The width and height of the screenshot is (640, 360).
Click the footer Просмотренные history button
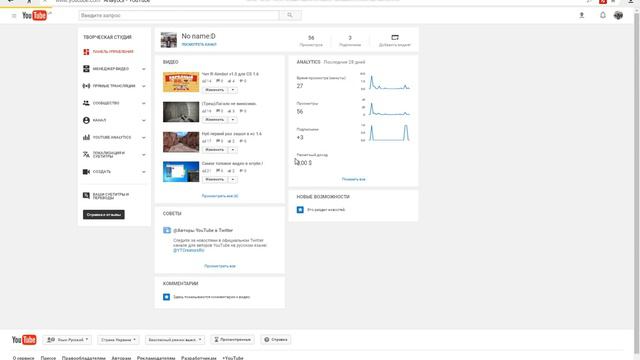[232, 340]
